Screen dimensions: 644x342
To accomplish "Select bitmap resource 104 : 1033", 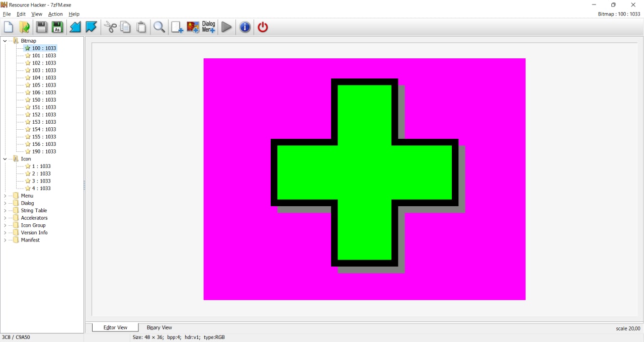I will pos(44,78).
